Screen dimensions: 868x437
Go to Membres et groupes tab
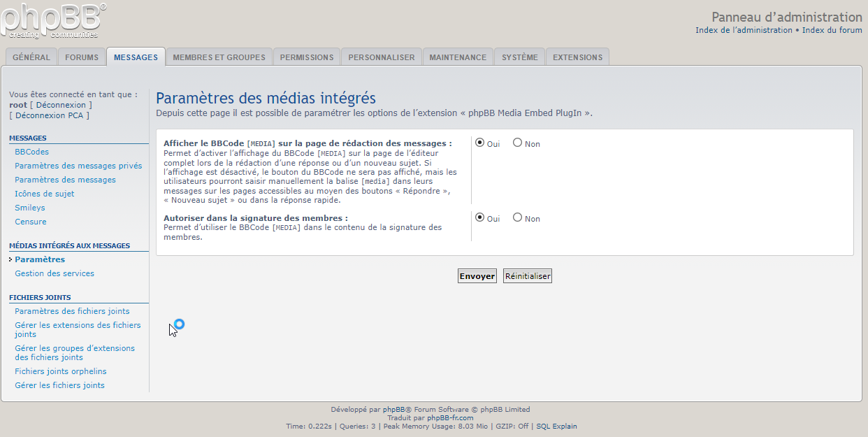219,57
